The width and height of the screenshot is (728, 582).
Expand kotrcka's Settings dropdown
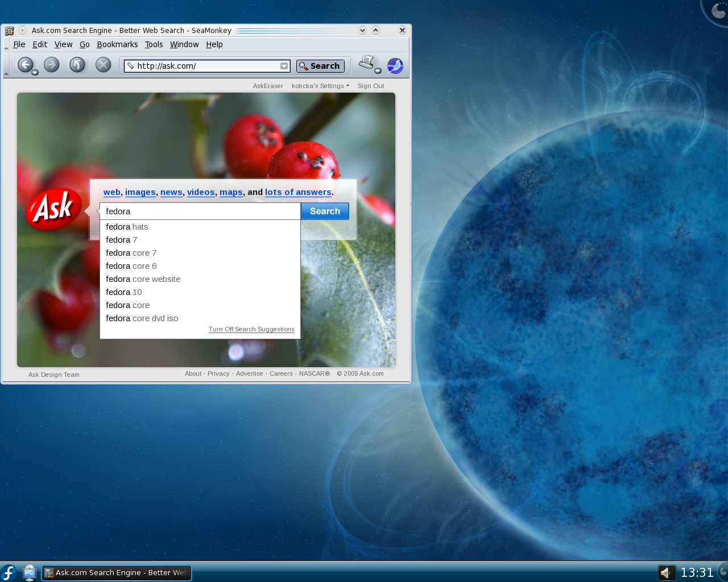320,86
